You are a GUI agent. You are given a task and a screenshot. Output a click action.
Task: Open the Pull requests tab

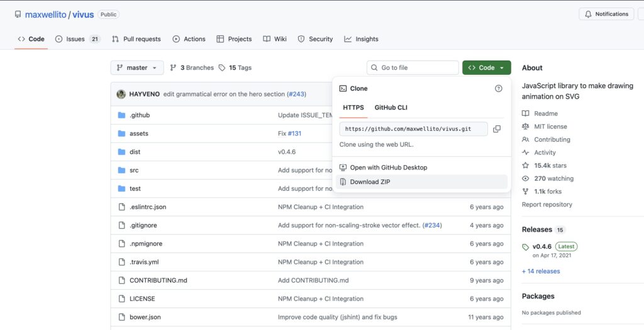click(x=136, y=39)
